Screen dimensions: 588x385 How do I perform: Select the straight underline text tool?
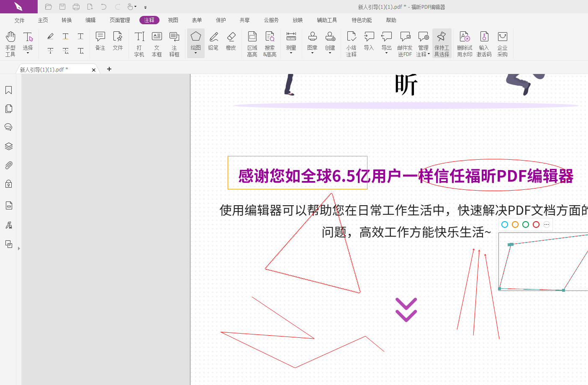(81, 36)
